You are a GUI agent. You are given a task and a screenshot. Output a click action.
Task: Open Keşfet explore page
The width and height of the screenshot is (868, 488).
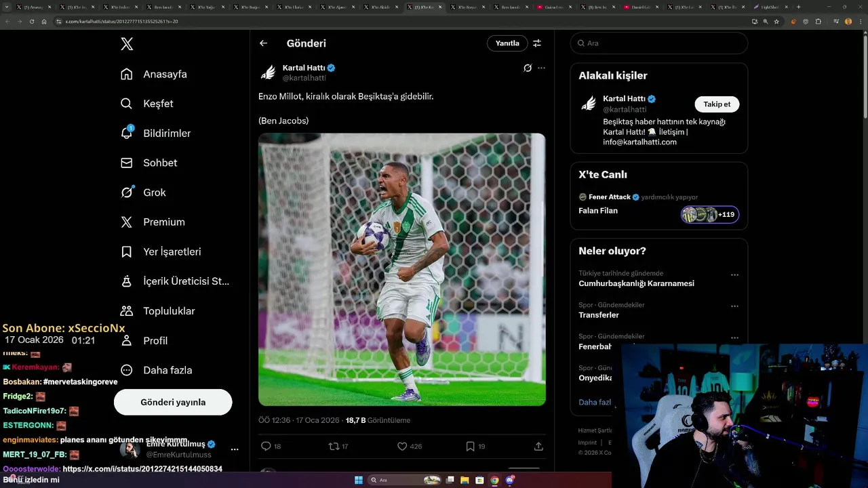146,104
